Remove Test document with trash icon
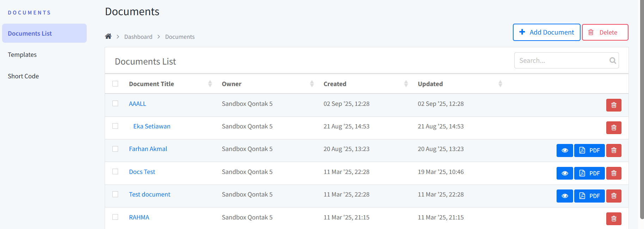 pos(613,196)
